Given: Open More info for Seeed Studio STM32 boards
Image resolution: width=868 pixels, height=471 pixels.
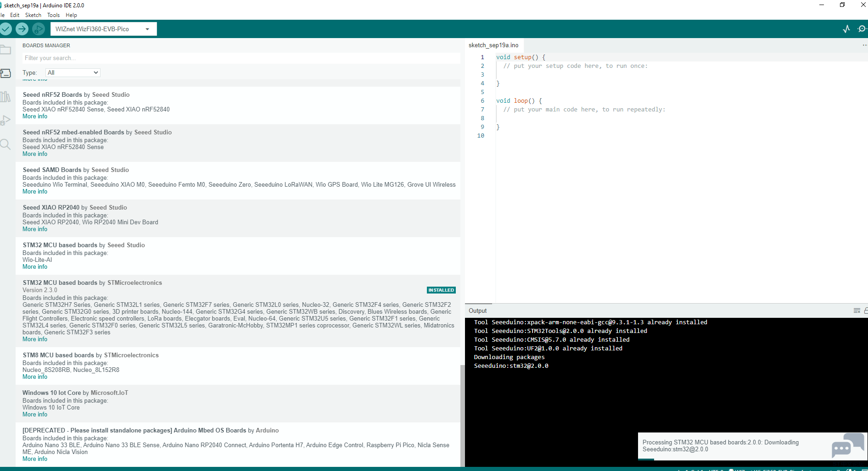Looking at the screenshot, I should pyautogui.click(x=35, y=267).
